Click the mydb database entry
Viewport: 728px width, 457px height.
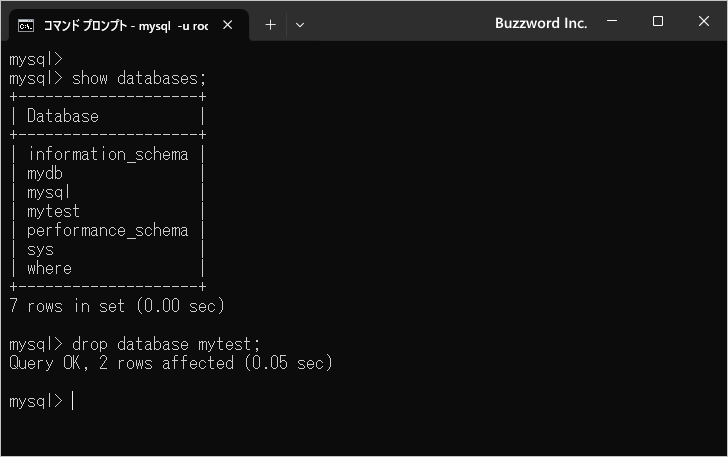coord(45,173)
